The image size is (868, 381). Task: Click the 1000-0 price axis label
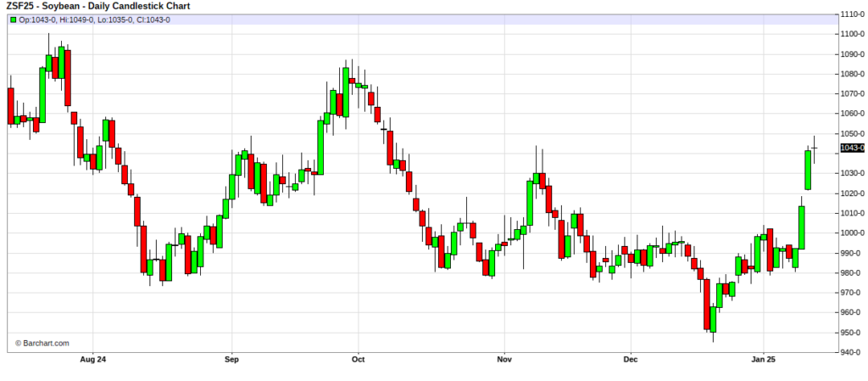pyautogui.click(x=853, y=233)
